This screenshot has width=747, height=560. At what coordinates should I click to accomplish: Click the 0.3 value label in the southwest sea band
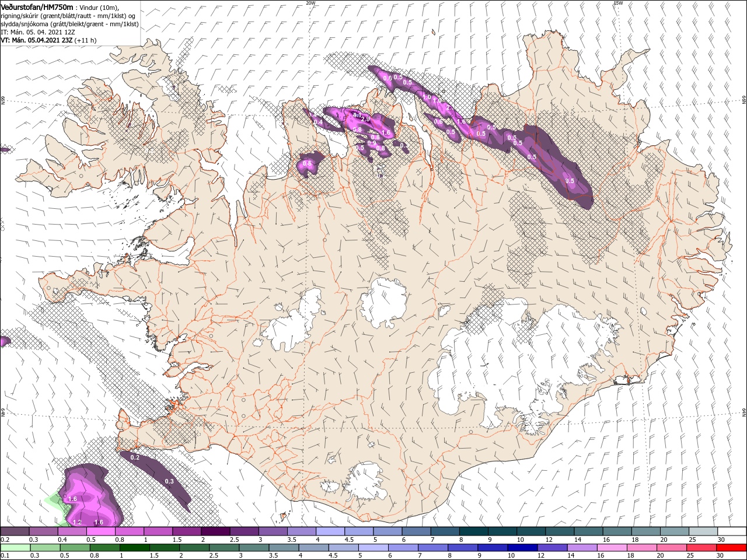pyautogui.click(x=169, y=481)
